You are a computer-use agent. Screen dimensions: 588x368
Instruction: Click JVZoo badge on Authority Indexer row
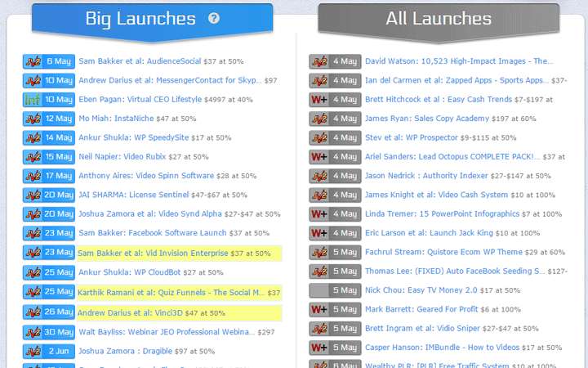pyautogui.click(x=319, y=176)
